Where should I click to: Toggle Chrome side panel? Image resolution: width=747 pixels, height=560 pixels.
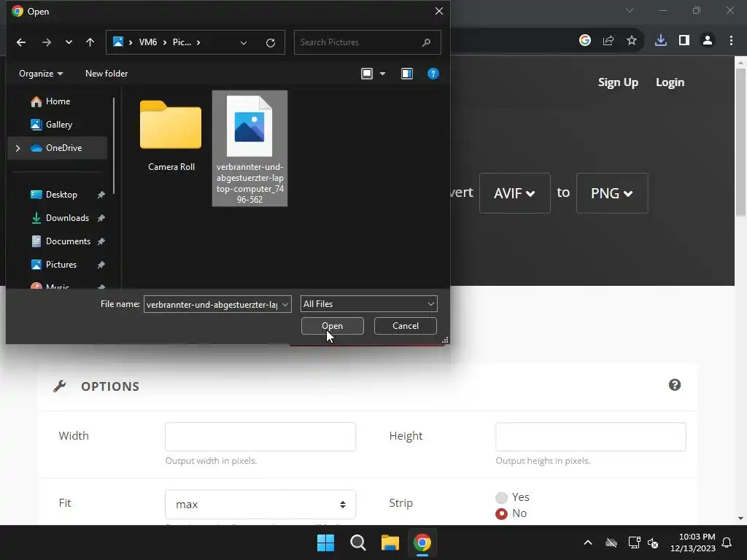click(x=684, y=41)
